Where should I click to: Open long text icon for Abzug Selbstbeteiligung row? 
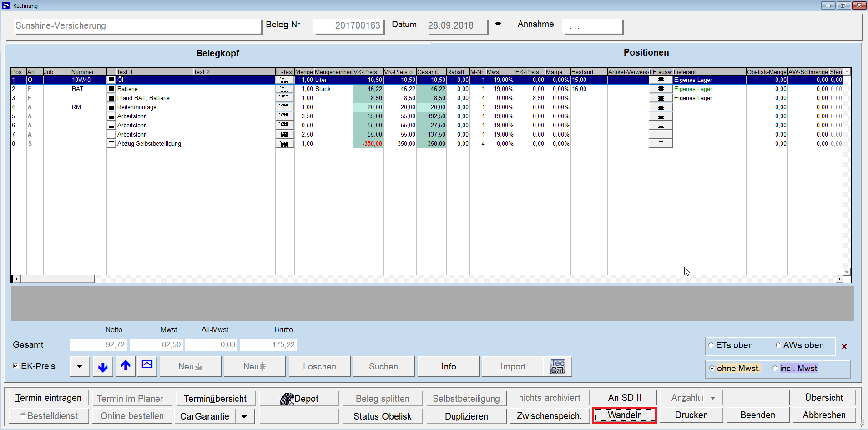[285, 144]
